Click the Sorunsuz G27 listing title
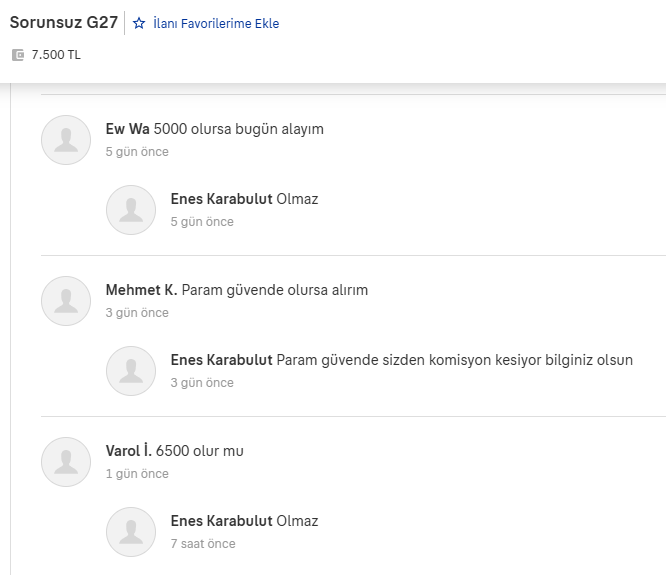Image resolution: width=666 pixels, height=575 pixels. click(x=64, y=22)
